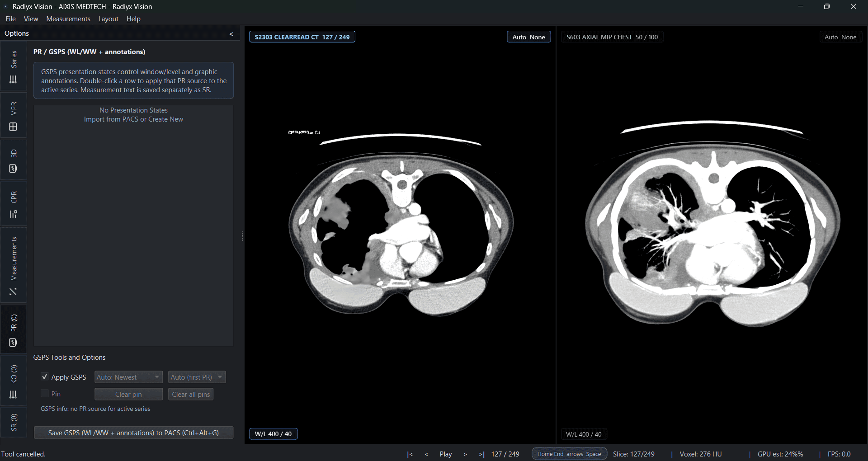This screenshot has width=868, height=461.
Task: Click the CPR curve icon
Action: pos(13,214)
